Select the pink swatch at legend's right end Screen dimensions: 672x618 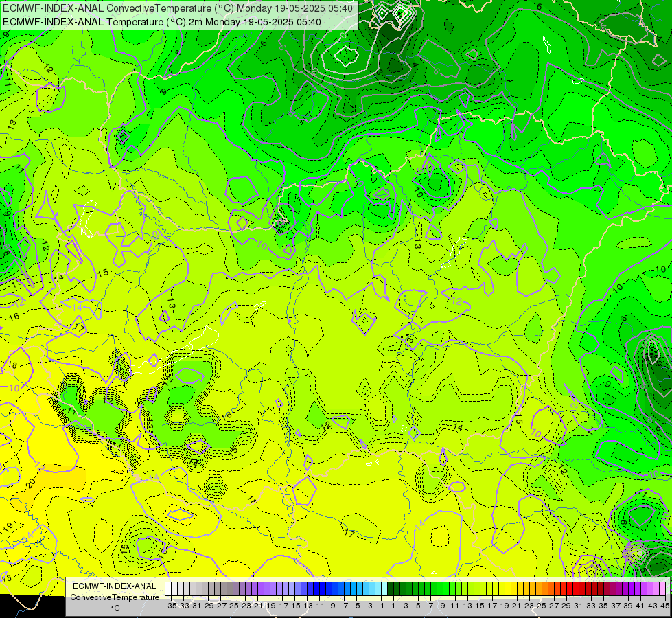click(662, 589)
